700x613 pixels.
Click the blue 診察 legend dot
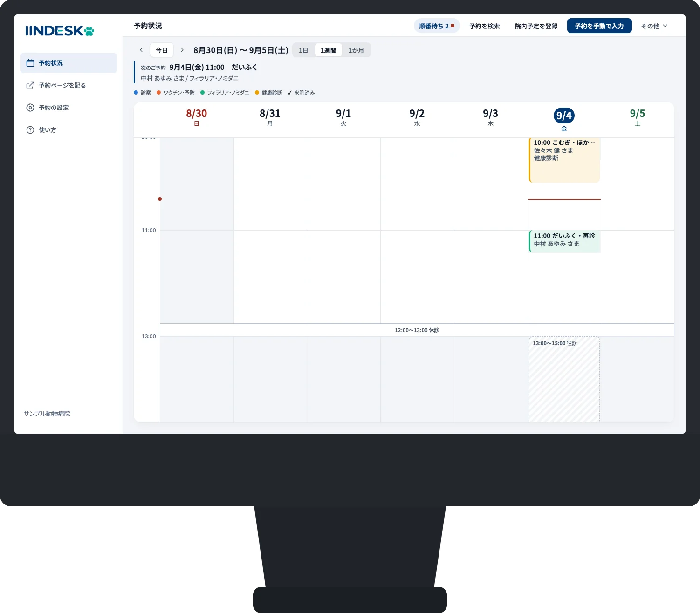[x=136, y=93]
